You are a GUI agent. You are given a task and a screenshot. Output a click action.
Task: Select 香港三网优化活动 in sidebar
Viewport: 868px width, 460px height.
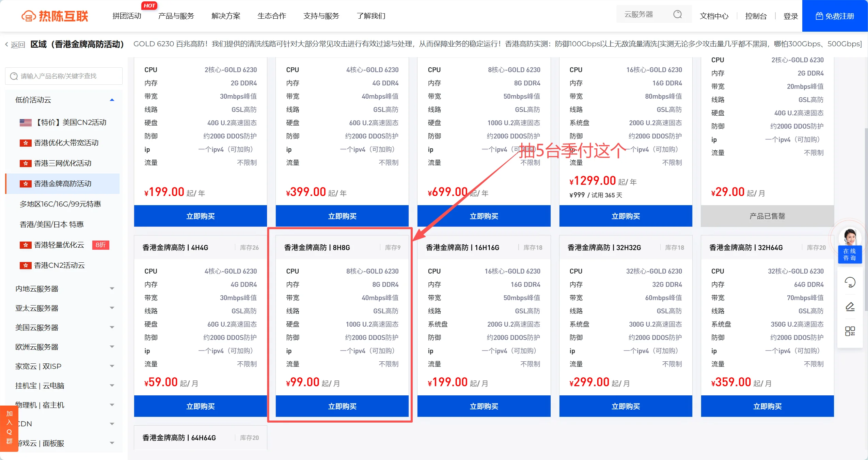click(x=63, y=163)
